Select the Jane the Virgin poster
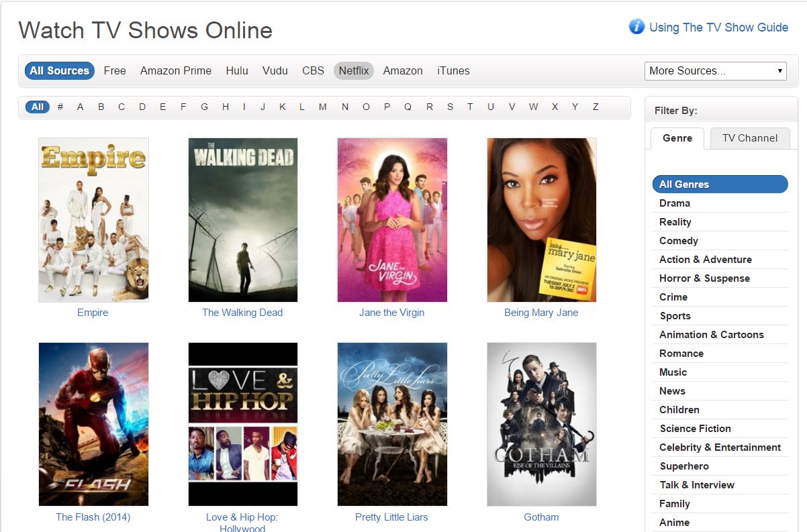This screenshot has width=807, height=532. pyautogui.click(x=392, y=220)
